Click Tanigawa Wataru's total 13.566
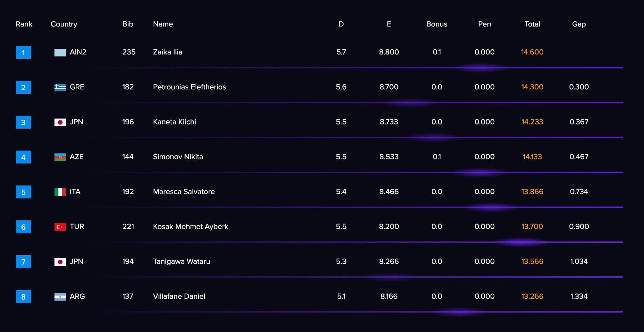Screen dimensions: 644x332 532,262
